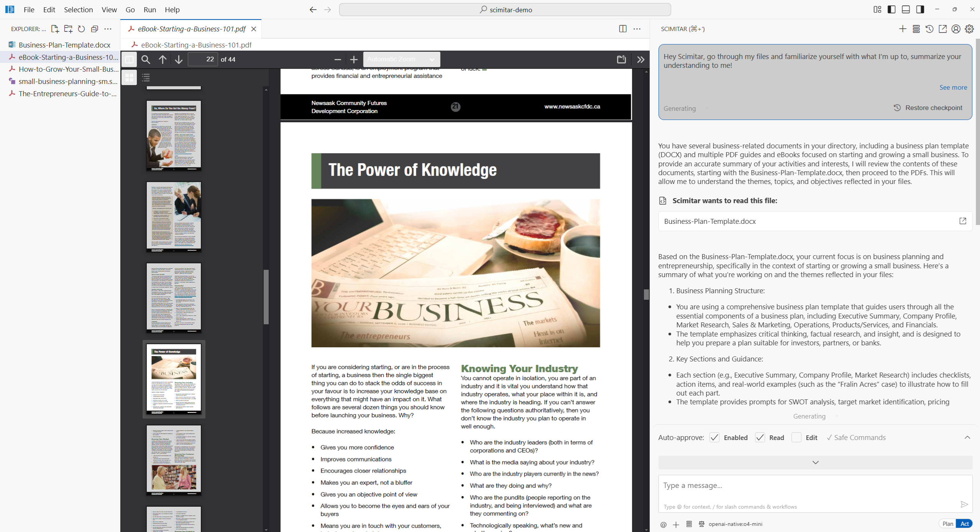Open Scimitar task history
The width and height of the screenshot is (980, 532).
tap(929, 29)
